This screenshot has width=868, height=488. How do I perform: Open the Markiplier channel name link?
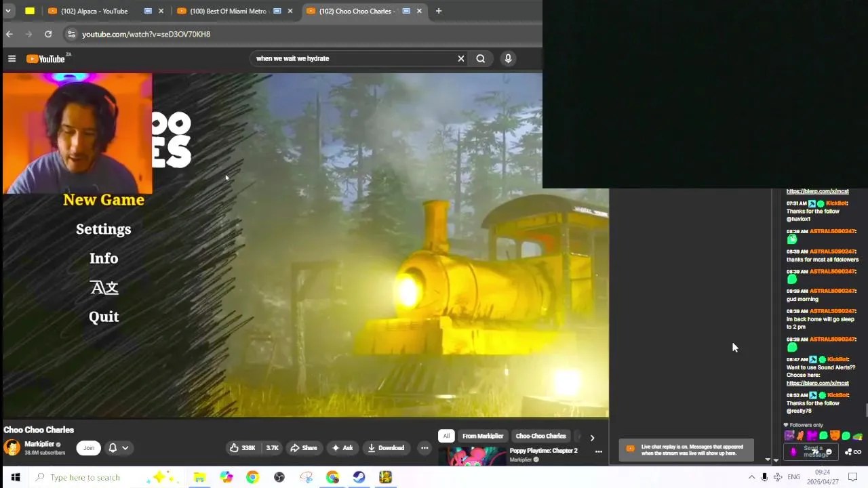point(39,444)
